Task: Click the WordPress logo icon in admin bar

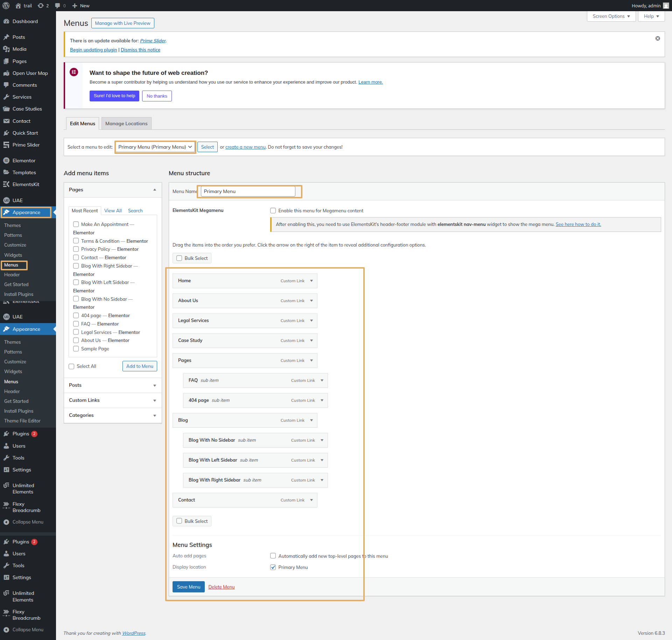Action: click(x=6, y=6)
